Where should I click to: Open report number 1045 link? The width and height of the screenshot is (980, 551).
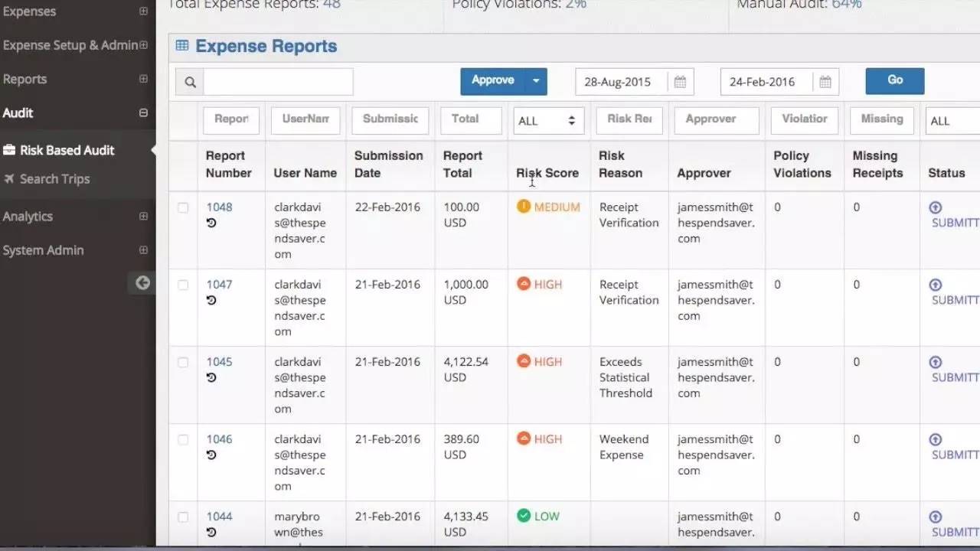[x=219, y=361]
